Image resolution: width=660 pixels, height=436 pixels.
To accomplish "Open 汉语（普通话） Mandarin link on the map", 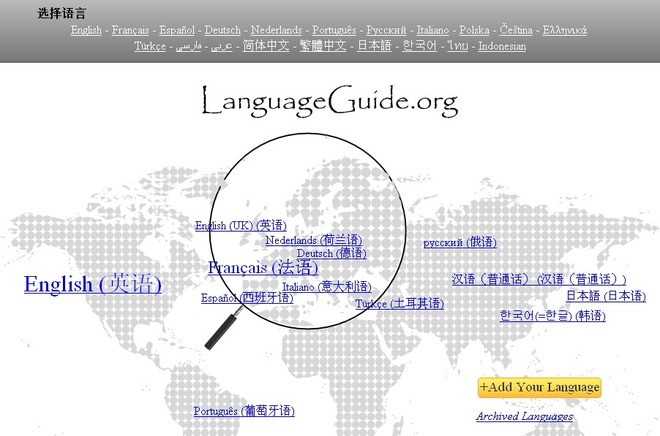I will pyautogui.click(x=539, y=279).
